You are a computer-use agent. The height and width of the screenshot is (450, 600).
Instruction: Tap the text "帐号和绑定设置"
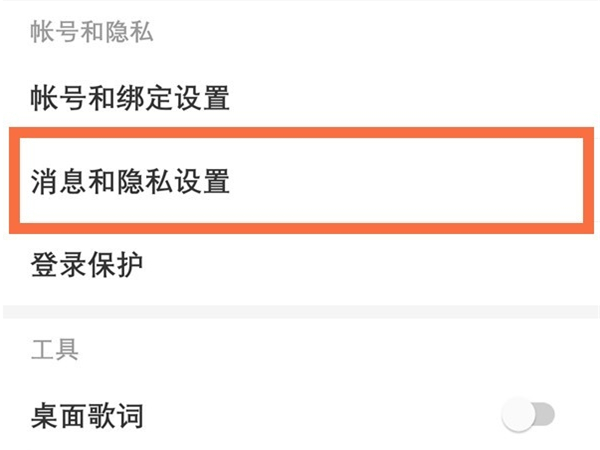(130, 98)
